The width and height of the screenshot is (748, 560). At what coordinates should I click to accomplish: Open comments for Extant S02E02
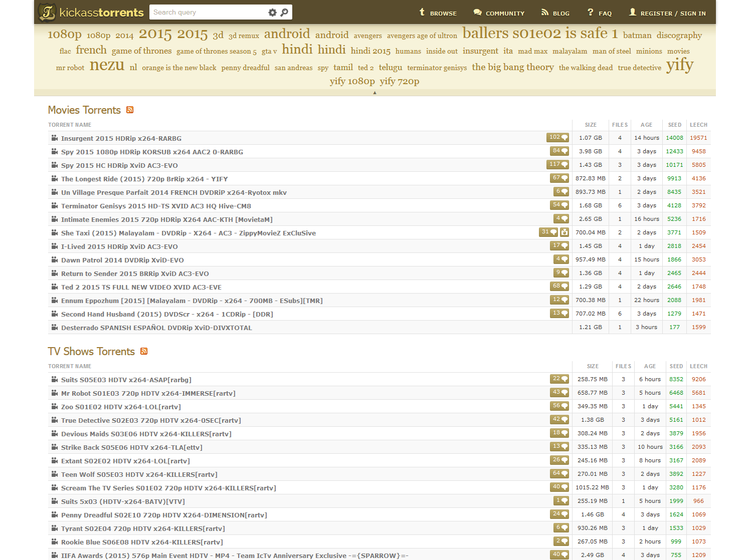click(x=559, y=460)
